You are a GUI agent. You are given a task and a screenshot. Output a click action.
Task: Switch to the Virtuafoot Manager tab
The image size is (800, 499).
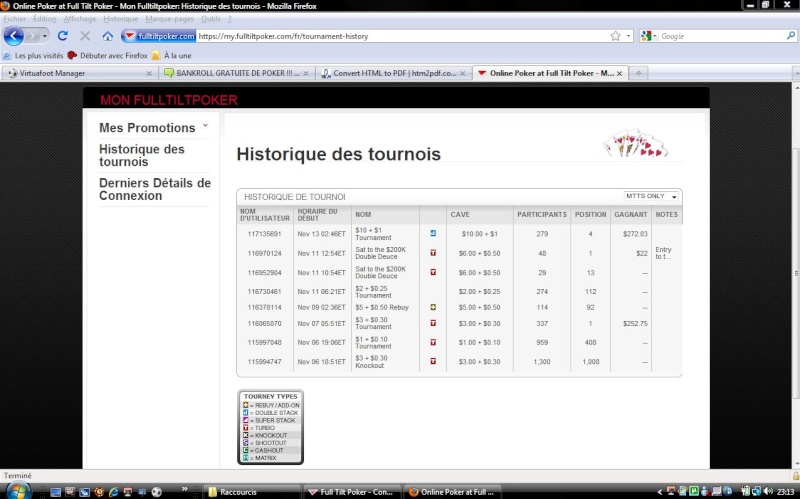[x=79, y=73]
